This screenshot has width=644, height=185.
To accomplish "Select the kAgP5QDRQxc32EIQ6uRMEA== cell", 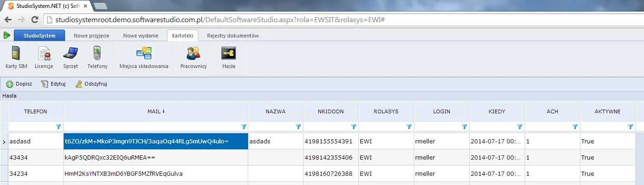I will click(156, 157).
